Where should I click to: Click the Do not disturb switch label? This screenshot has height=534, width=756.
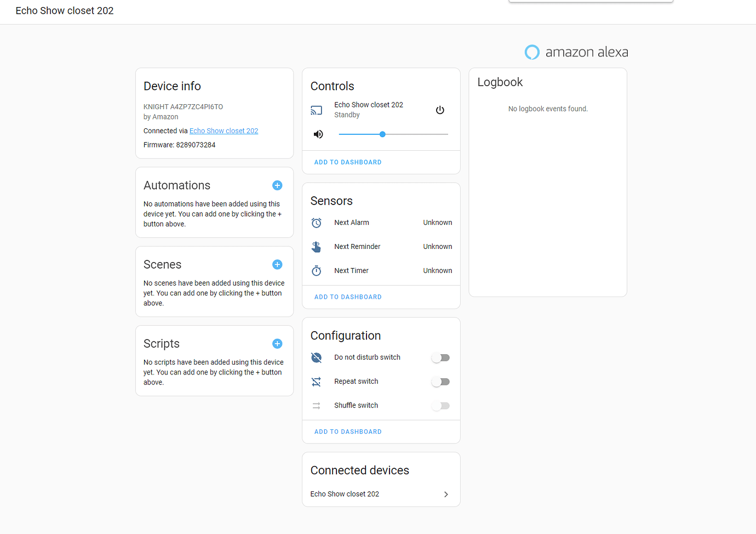(367, 357)
